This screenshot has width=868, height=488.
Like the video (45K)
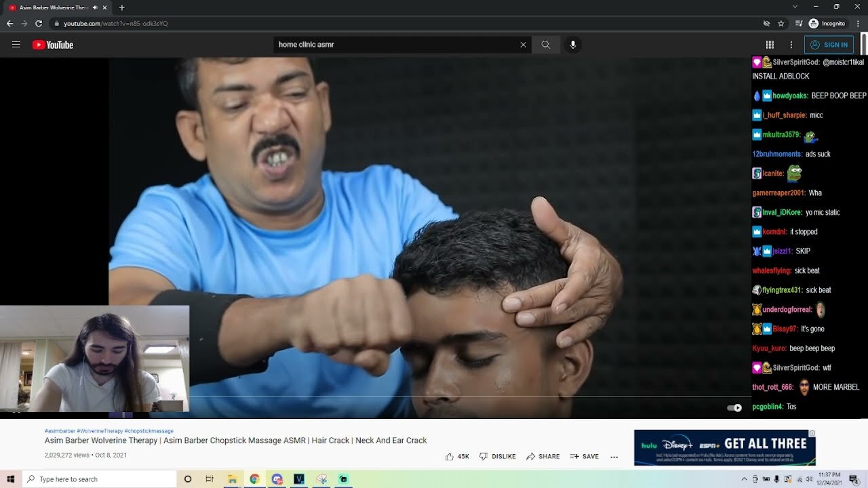pos(457,456)
